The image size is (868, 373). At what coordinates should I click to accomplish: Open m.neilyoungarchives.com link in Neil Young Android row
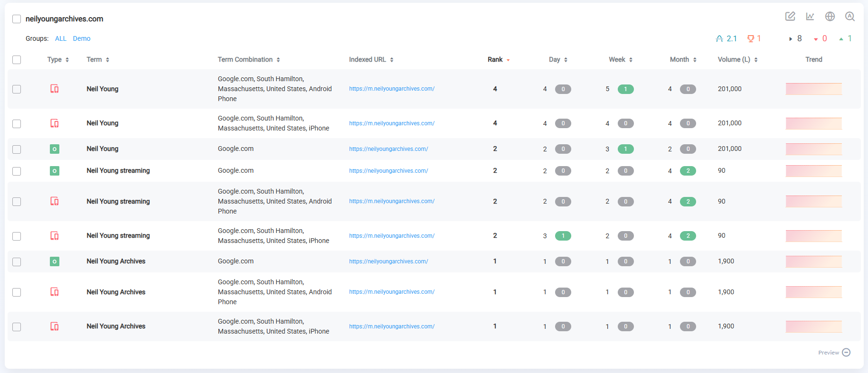point(392,89)
